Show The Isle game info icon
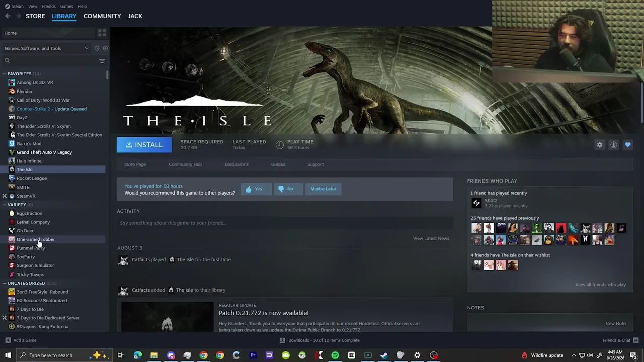Viewport: 644px width, 362px height. pyautogui.click(x=614, y=145)
